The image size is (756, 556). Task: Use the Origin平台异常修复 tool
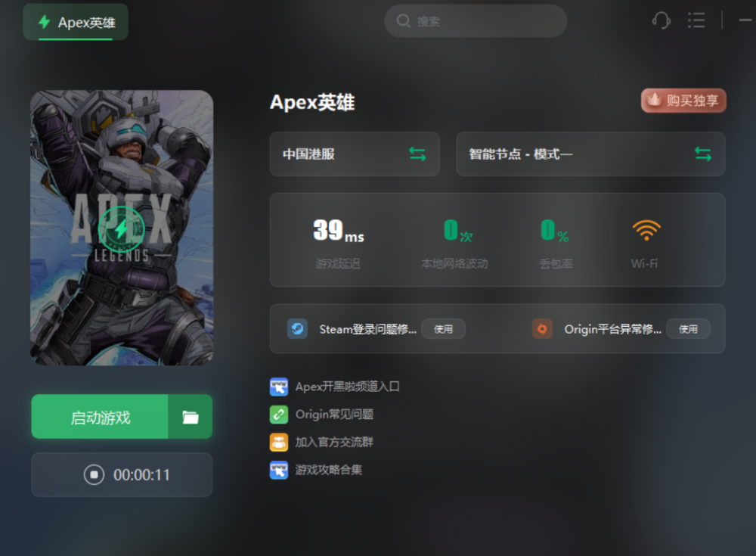point(688,329)
